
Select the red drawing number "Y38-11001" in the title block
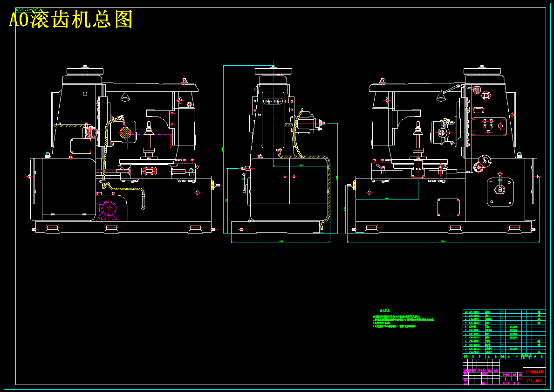[x=534, y=381]
